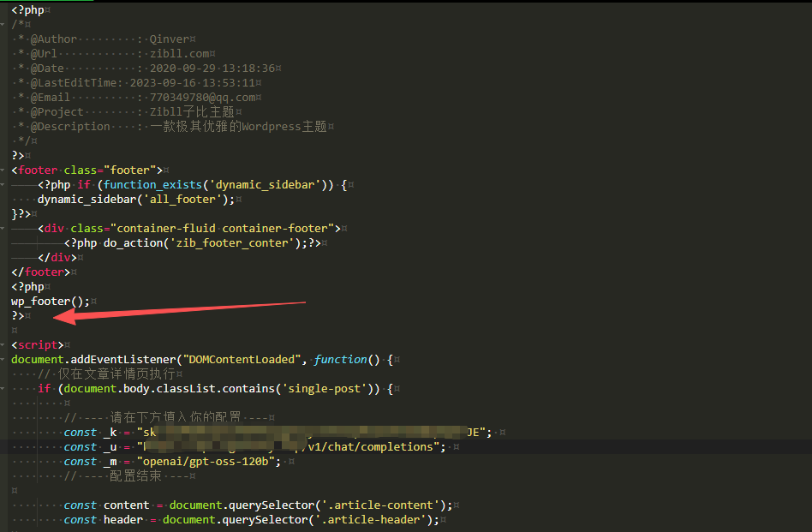
Task: Click the opening <script> tag
Action: (37, 344)
